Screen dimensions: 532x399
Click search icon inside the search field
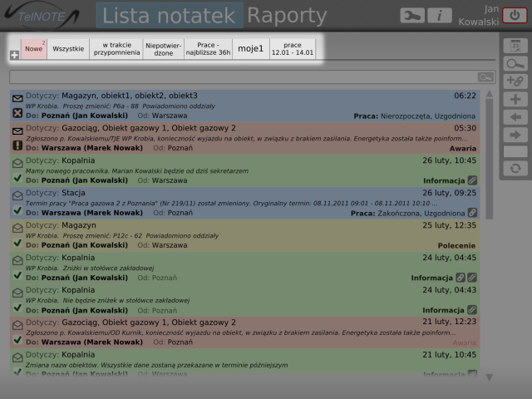[x=485, y=77]
